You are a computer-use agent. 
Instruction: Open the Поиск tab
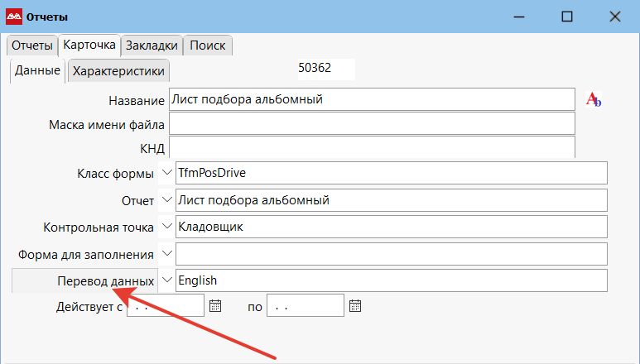click(207, 45)
